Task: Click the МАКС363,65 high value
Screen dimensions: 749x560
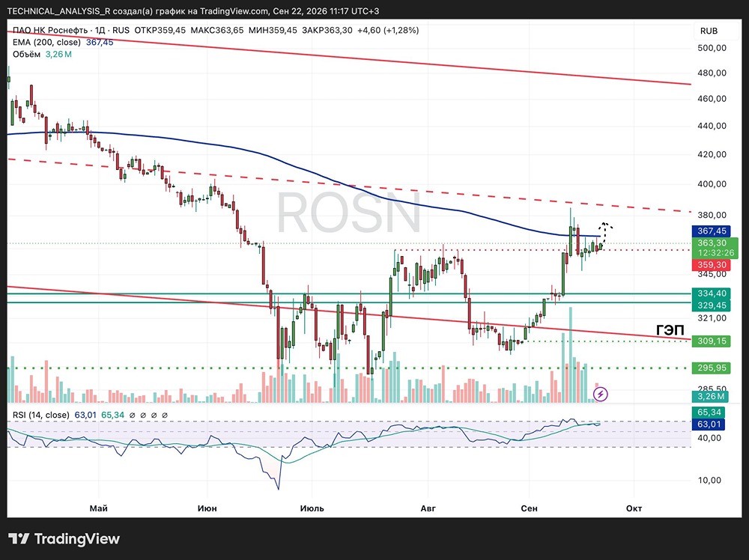Action: click(217, 30)
